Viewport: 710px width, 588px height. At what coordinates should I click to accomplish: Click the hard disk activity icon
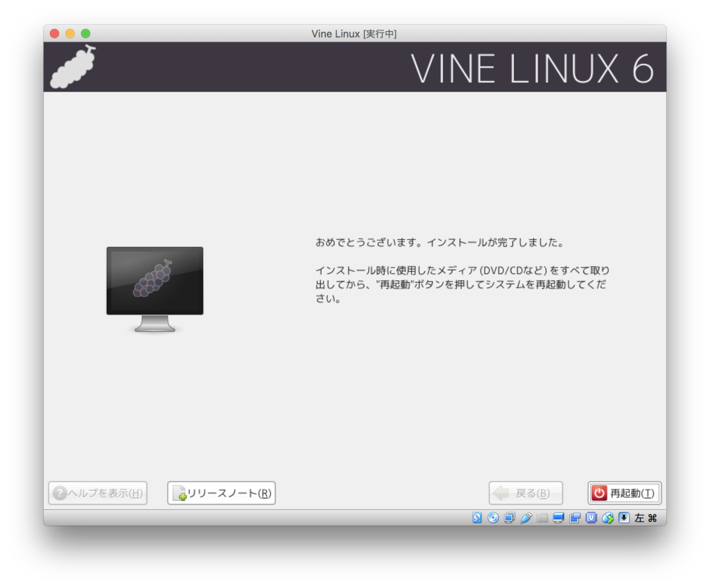(477, 518)
